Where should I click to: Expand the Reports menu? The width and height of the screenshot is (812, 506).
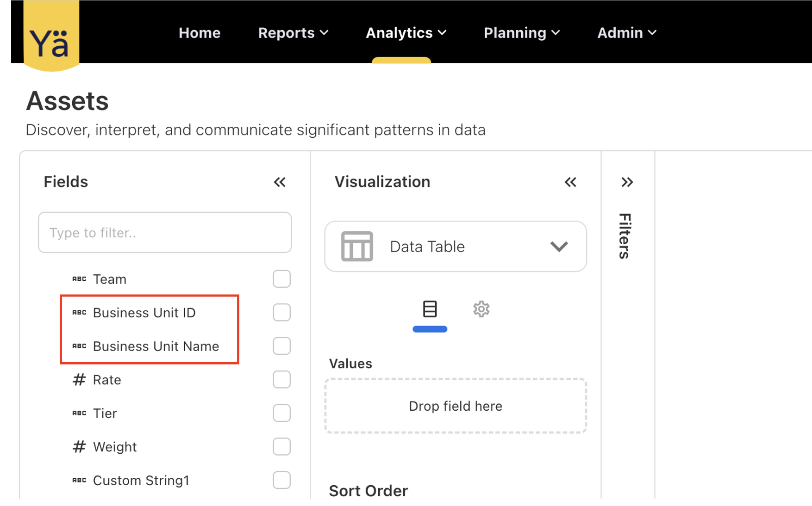click(293, 33)
